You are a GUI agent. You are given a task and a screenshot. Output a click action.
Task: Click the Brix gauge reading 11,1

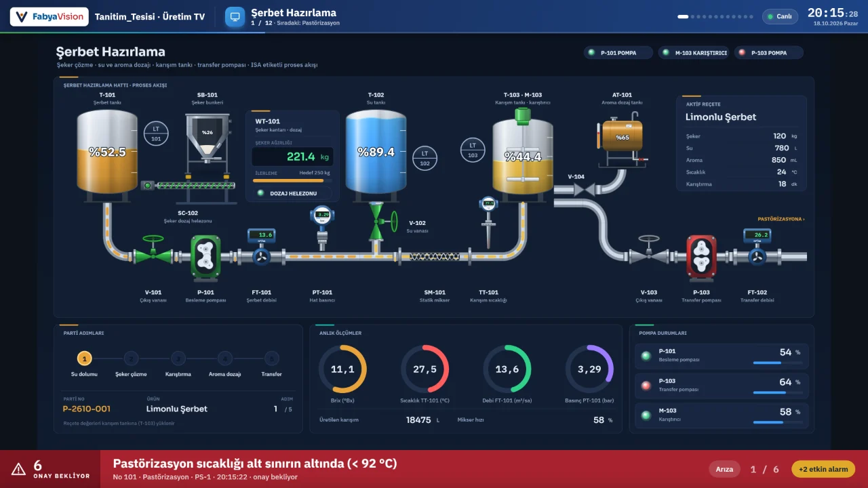click(x=342, y=369)
